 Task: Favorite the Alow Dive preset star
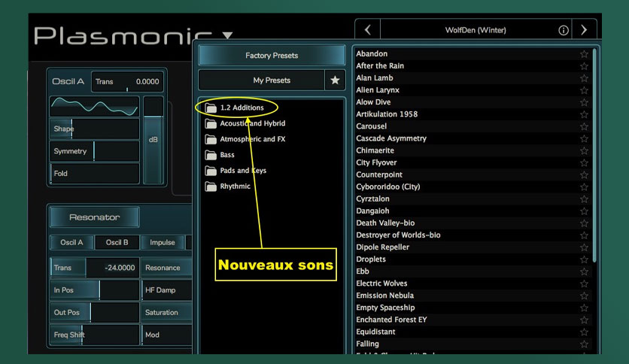(584, 102)
